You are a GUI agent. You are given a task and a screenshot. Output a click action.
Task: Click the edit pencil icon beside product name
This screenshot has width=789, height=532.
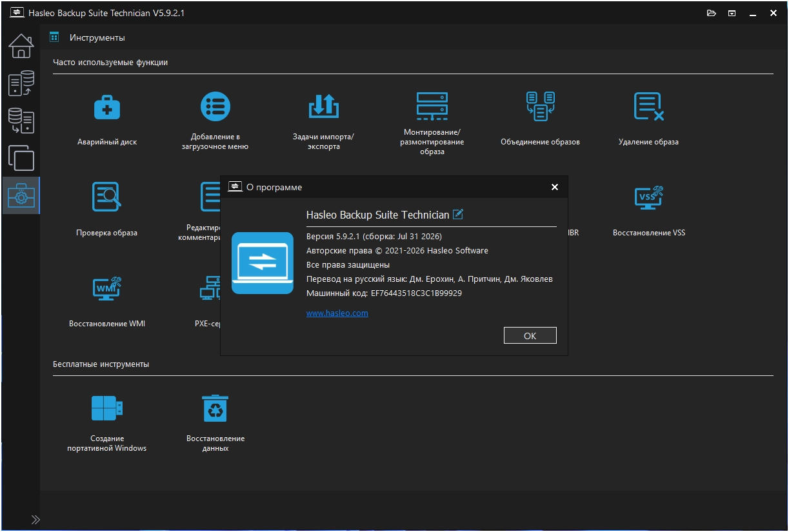click(x=458, y=215)
